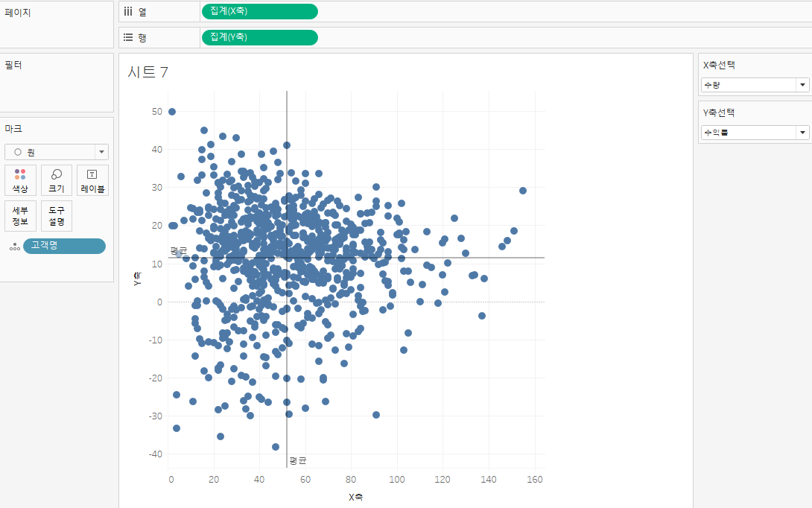Screen dimensions: 812x508
Task: Click the 평균 label on horizontal reference line
Action: [179, 250]
